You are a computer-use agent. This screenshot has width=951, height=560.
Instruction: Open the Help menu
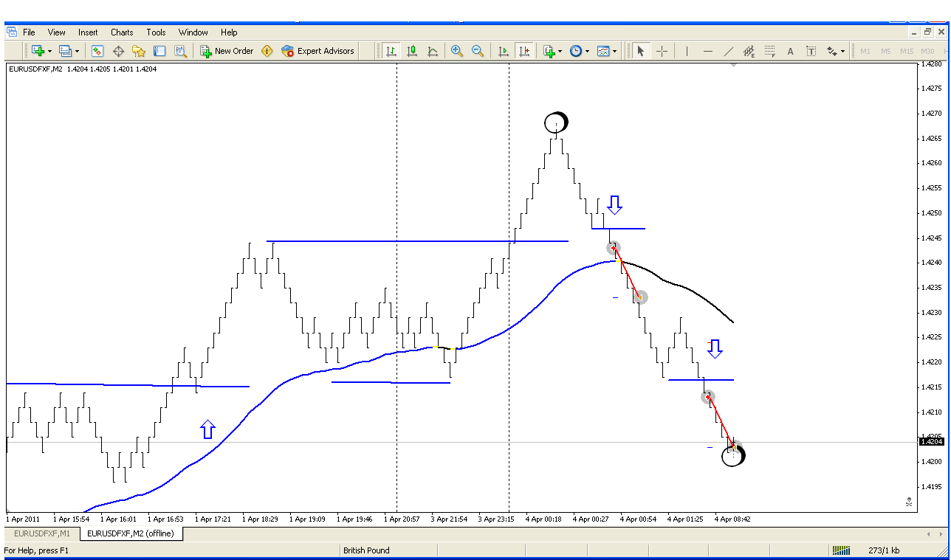coord(229,32)
